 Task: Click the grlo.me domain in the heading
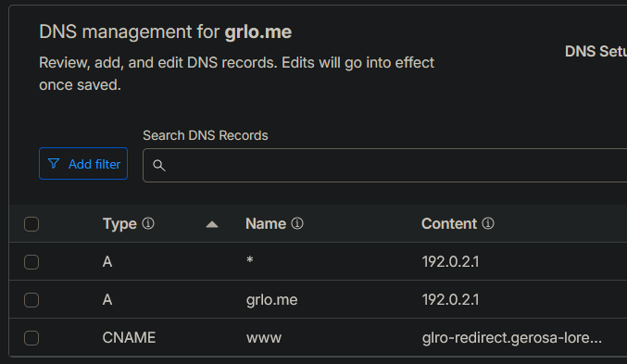click(x=257, y=32)
